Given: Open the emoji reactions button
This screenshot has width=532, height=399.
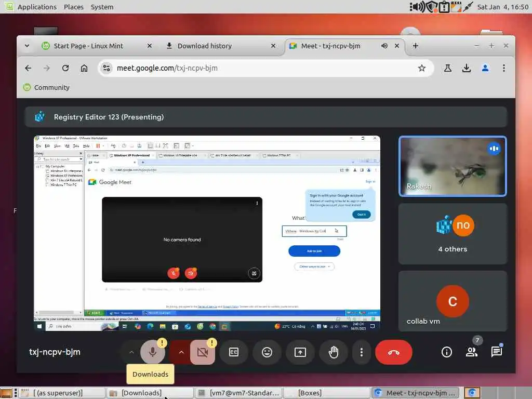Looking at the screenshot, I should 267,352.
